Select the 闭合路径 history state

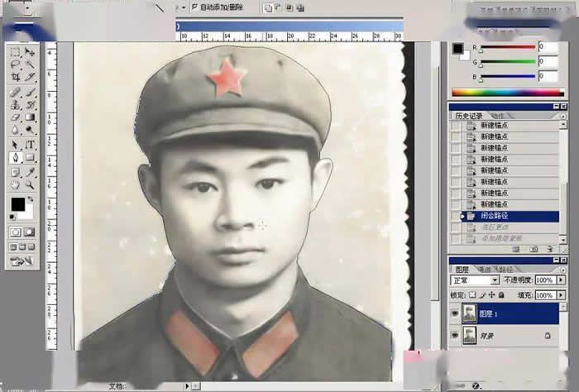point(496,216)
